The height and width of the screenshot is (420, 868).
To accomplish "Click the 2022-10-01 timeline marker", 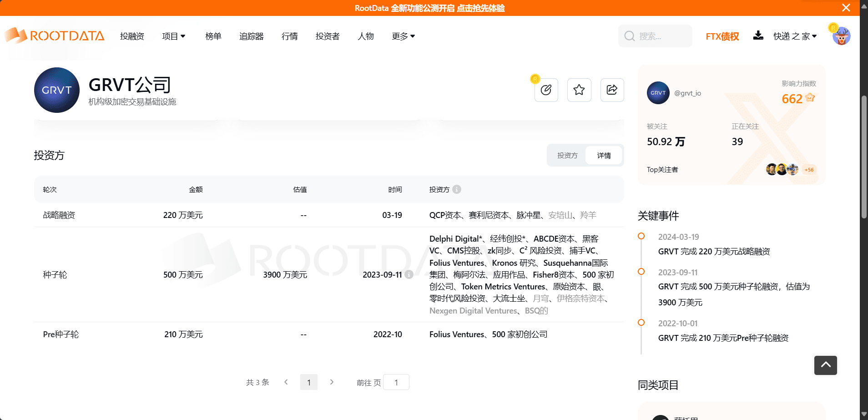I will (x=641, y=322).
